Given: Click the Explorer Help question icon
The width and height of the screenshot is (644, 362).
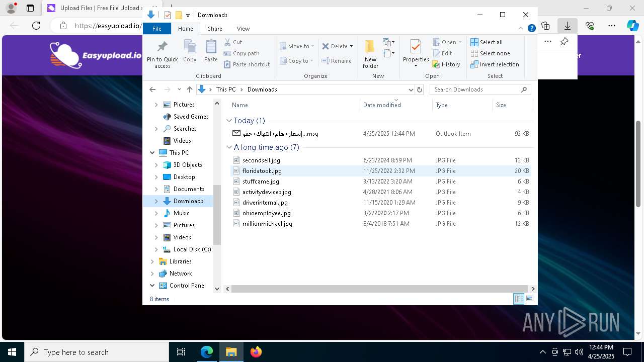Looking at the screenshot, I should 531,29.
